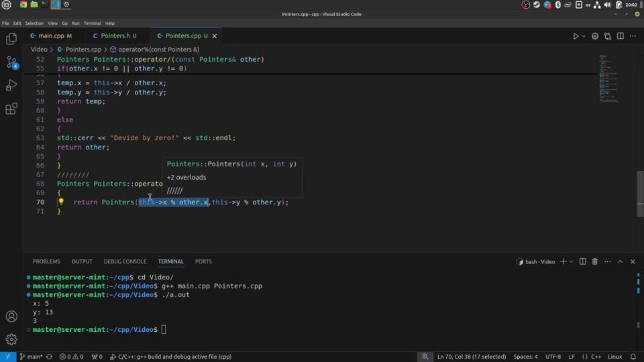Open the Run menu

pos(76,23)
